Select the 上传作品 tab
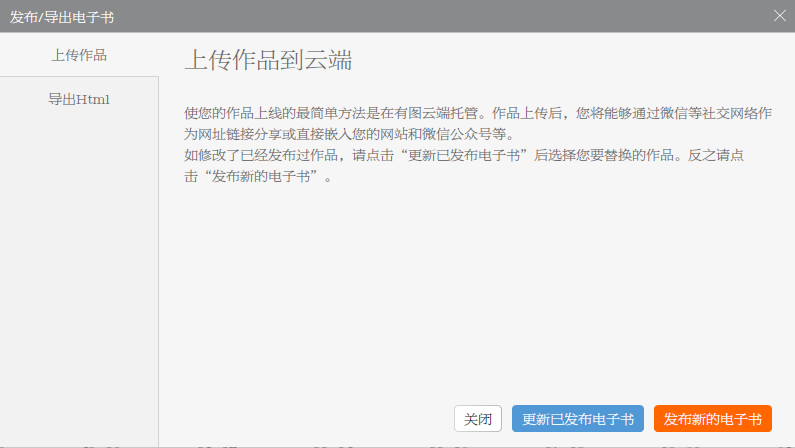Image resolution: width=795 pixels, height=448 pixels. (x=79, y=55)
